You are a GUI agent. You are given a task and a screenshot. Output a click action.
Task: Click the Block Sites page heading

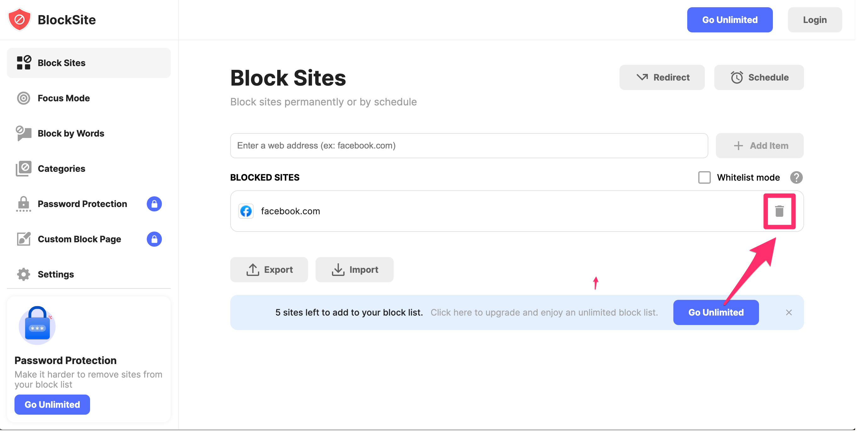click(288, 78)
